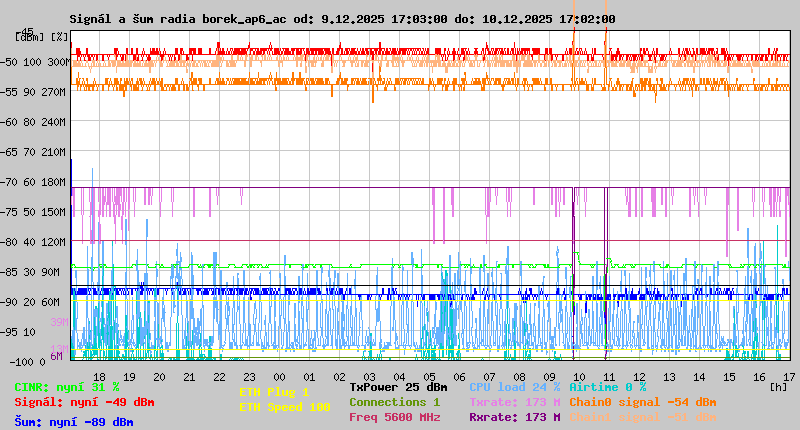This screenshot has height=430, width=800.
Task: Click the CINR legend entry in green
Action: [66, 387]
